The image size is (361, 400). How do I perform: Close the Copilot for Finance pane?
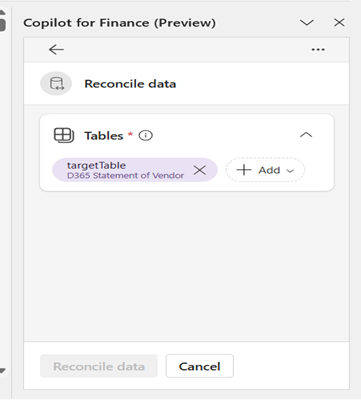coord(339,23)
